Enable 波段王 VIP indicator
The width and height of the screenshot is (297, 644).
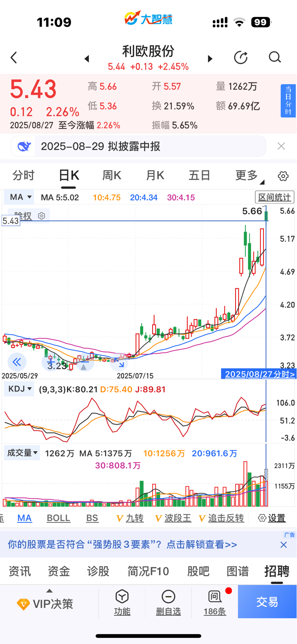point(173,518)
